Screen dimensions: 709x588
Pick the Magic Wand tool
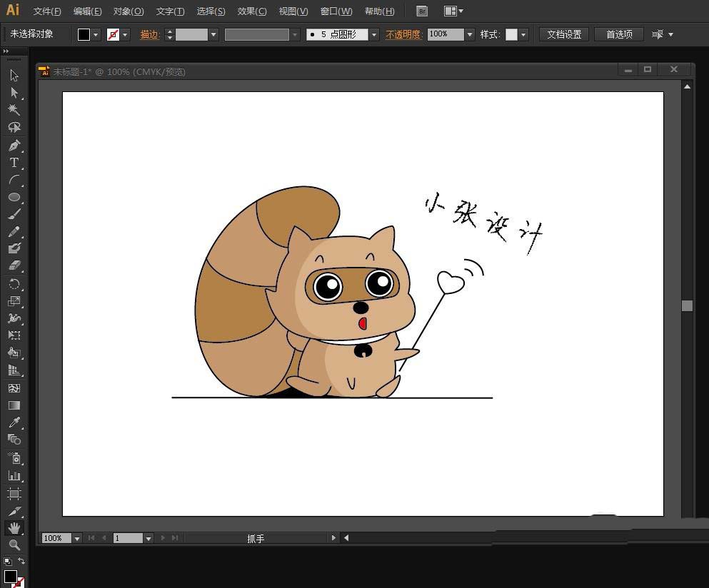[14, 110]
